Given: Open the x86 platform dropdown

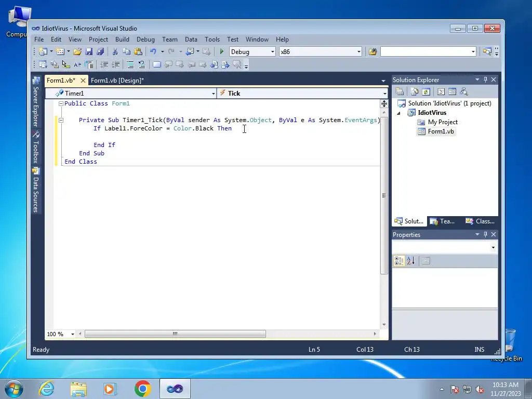Looking at the screenshot, I should tap(358, 52).
